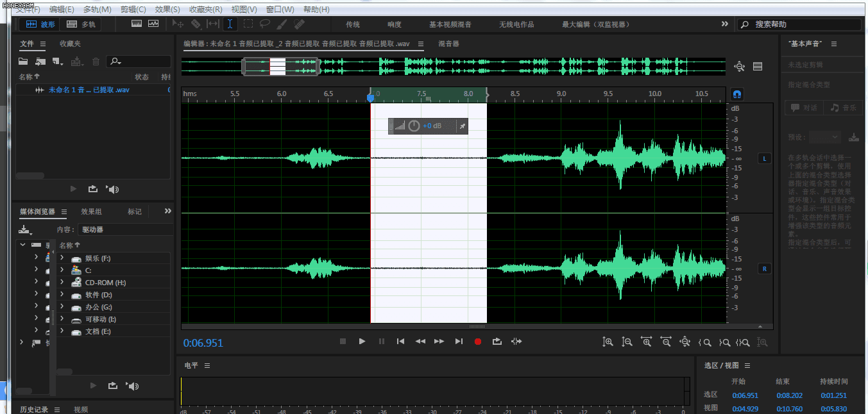
Task: Click the search field in Files panel
Action: click(x=139, y=62)
